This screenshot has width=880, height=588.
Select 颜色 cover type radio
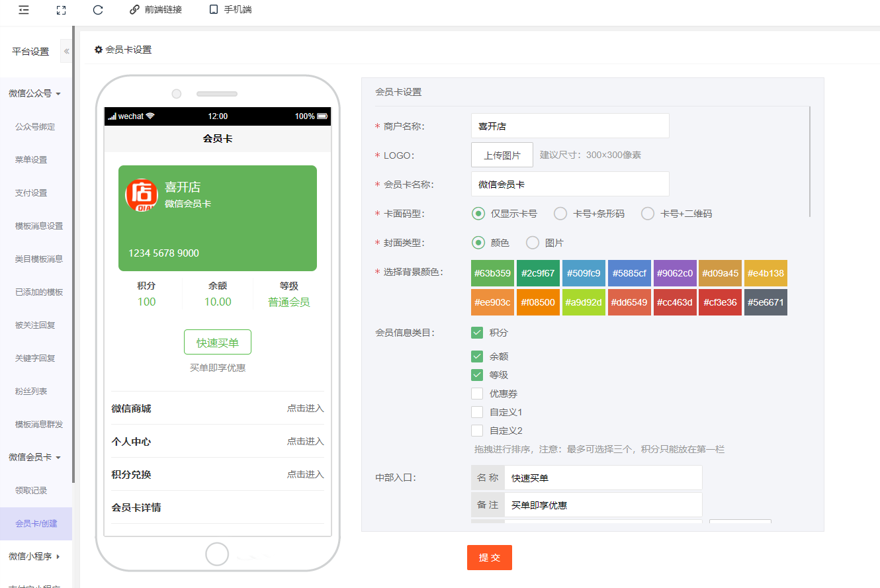click(x=478, y=243)
